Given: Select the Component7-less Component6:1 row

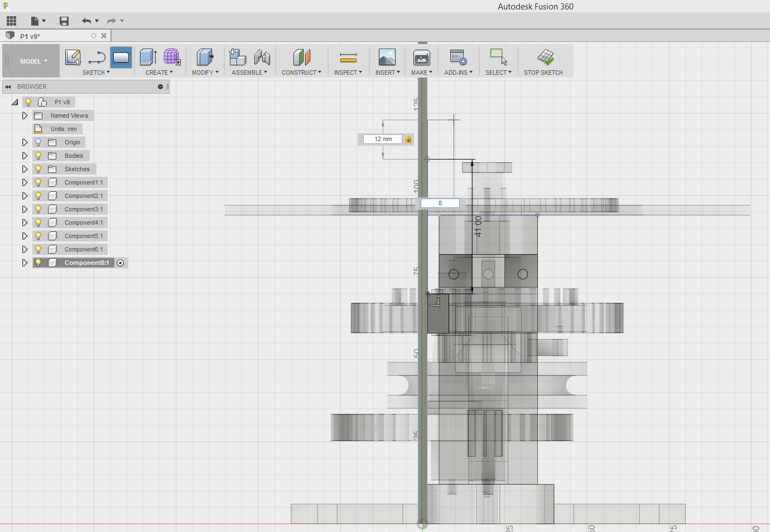Looking at the screenshot, I should (70, 249).
